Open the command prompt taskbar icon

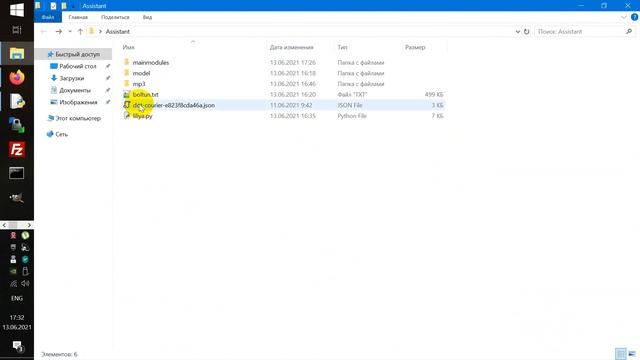click(x=17, y=173)
